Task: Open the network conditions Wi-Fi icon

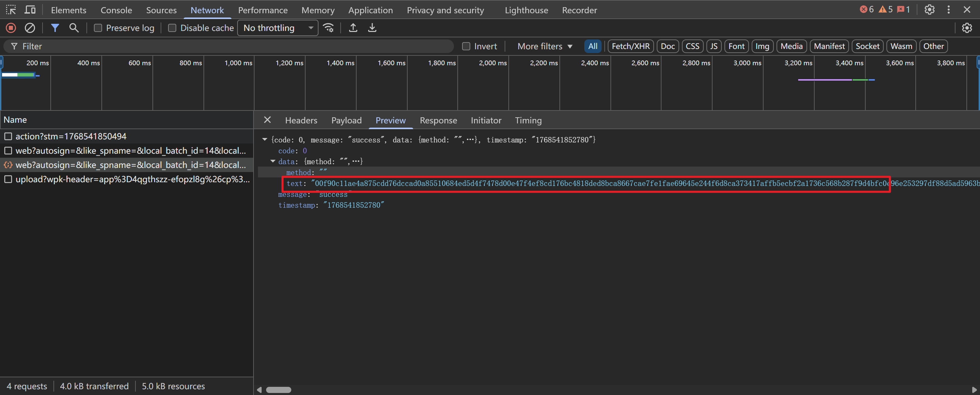Action: (328, 28)
